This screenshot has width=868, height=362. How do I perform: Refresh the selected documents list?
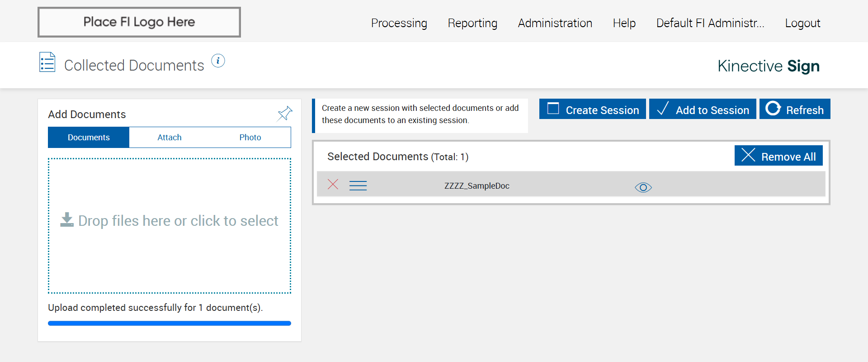(x=794, y=110)
